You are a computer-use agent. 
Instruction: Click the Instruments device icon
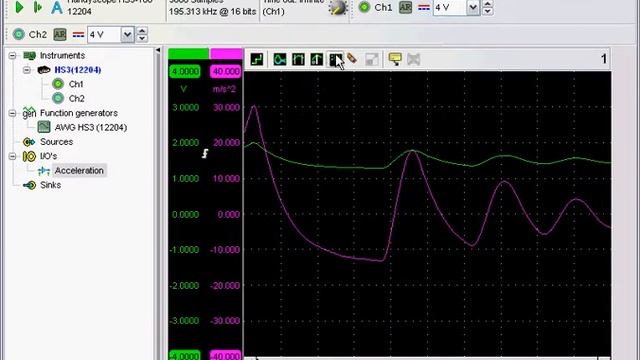coord(29,56)
